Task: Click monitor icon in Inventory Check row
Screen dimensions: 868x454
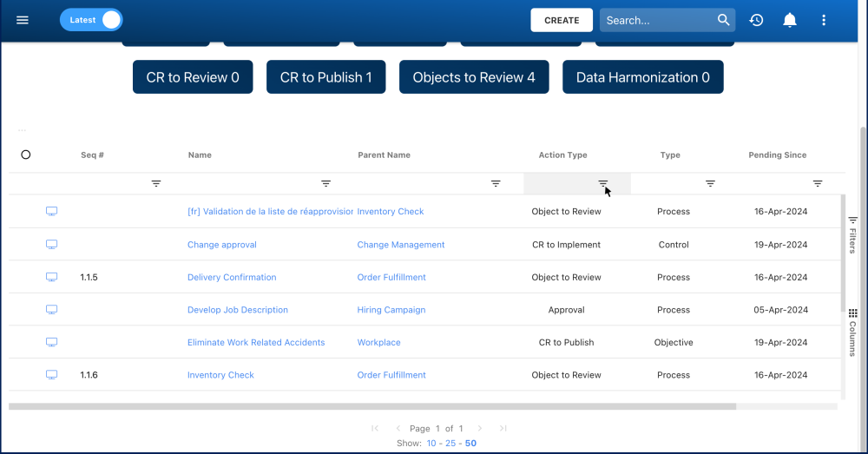Action: [x=51, y=375]
